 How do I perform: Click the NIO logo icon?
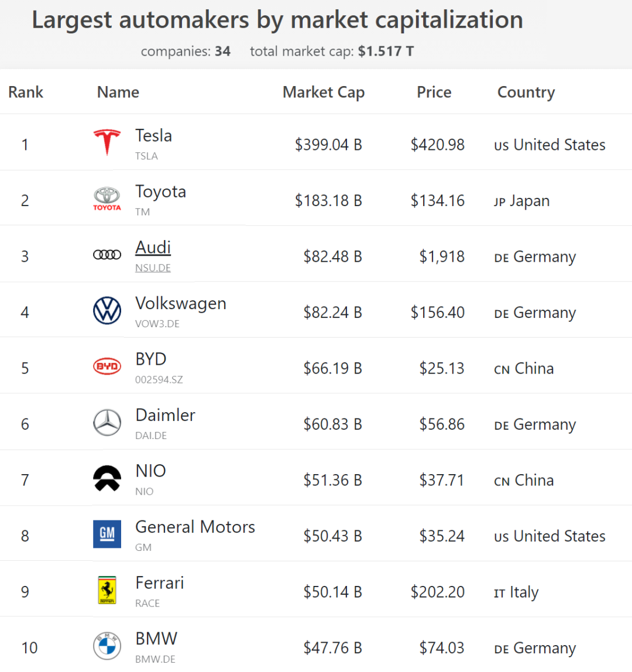click(107, 478)
